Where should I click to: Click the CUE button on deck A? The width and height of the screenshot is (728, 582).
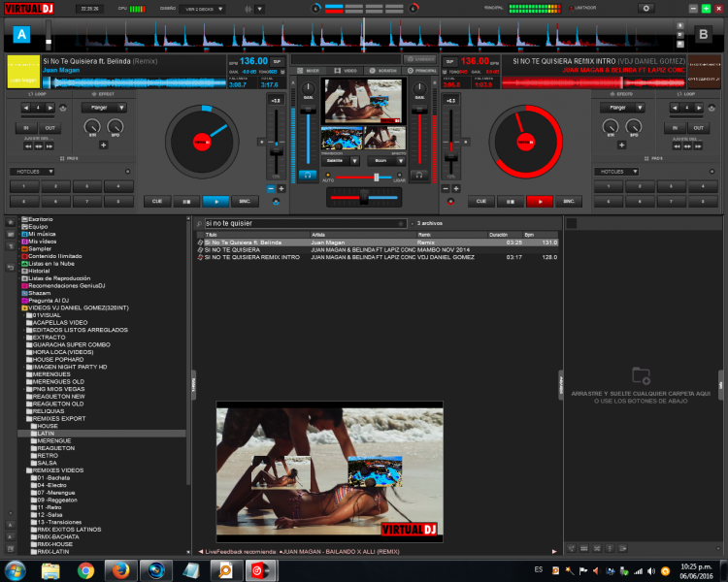[157, 202]
